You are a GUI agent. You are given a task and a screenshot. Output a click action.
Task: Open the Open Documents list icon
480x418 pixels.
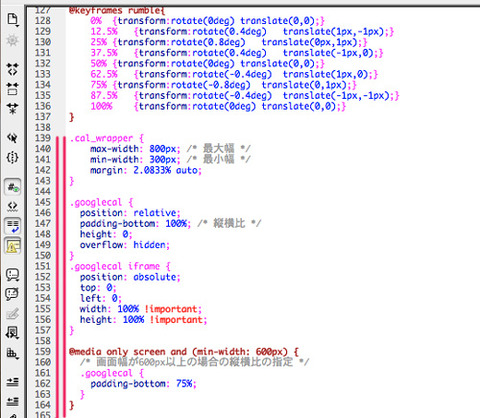pyautogui.click(x=13, y=20)
